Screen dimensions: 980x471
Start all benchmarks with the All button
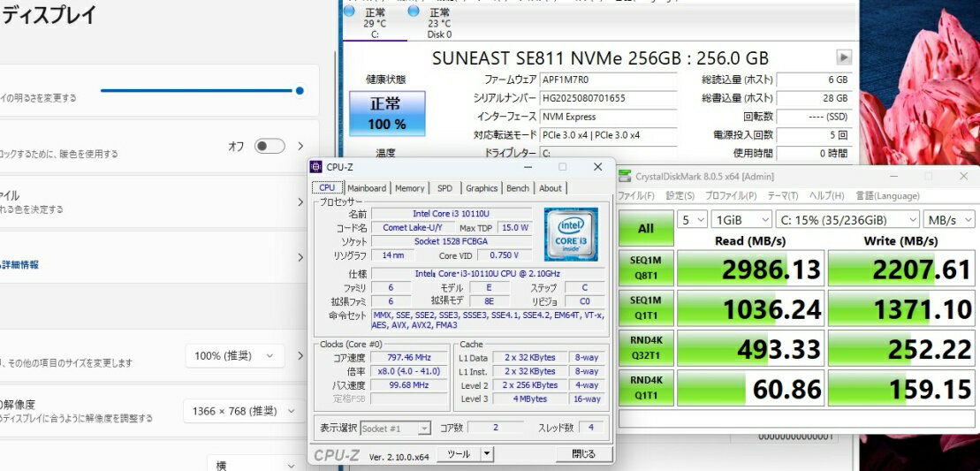646,229
